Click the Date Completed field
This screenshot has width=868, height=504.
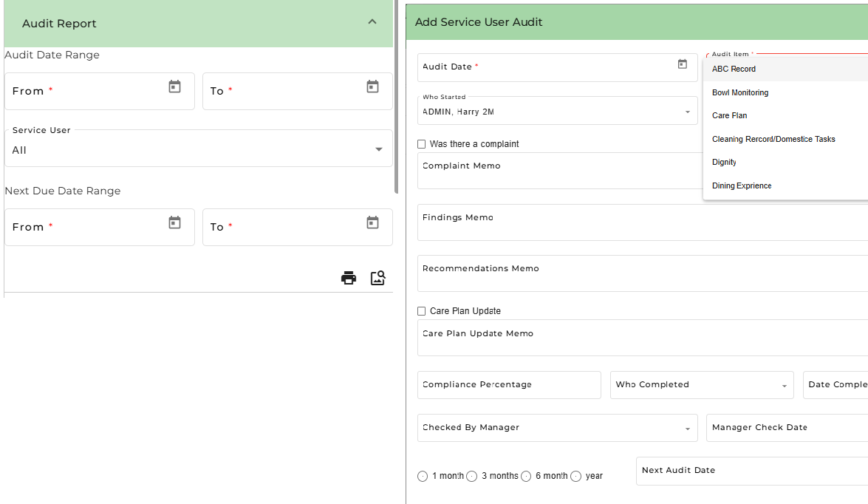click(835, 385)
